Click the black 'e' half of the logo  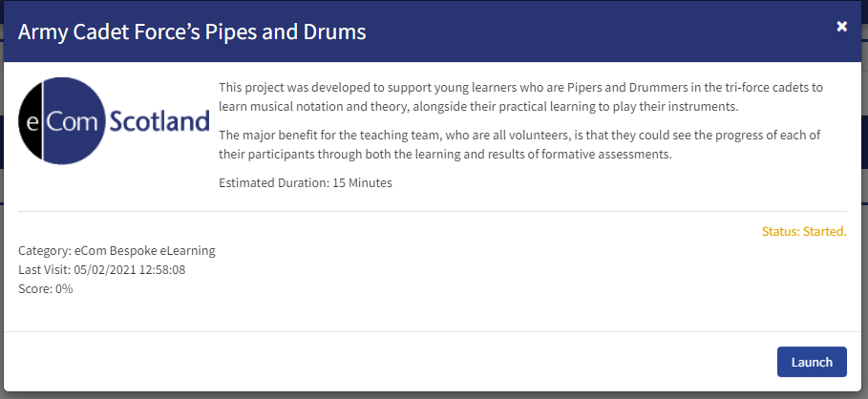coord(31,120)
